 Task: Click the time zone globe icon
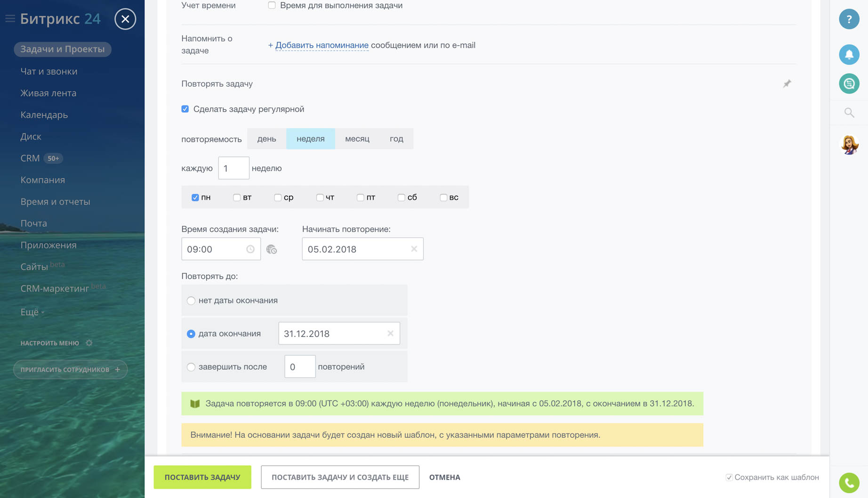point(272,249)
